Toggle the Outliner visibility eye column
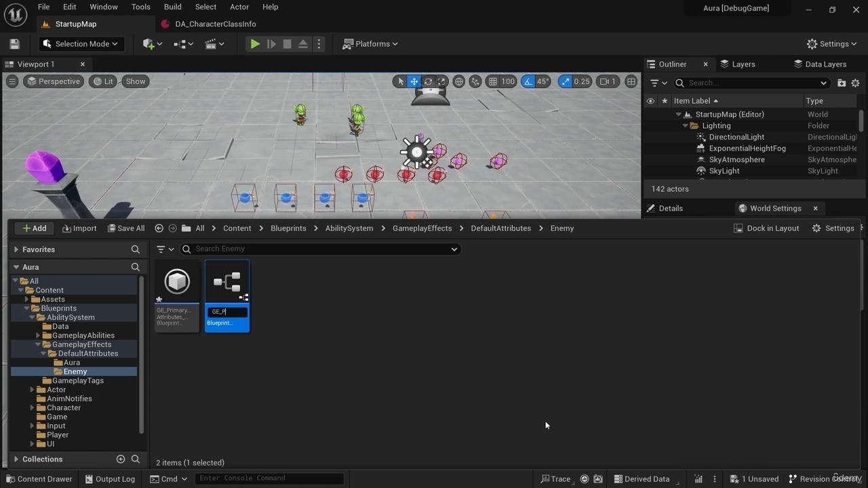The width and height of the screenshot is (868, 488). point(650,101)
